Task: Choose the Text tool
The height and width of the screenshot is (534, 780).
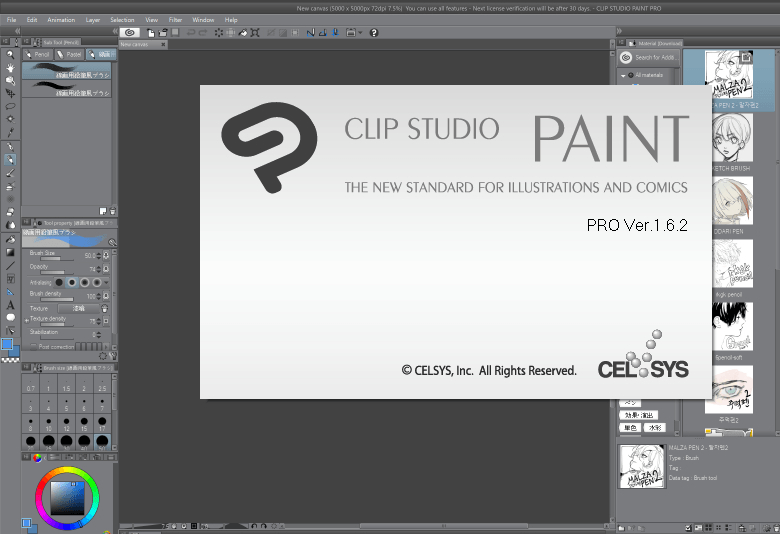Action: 10,305
